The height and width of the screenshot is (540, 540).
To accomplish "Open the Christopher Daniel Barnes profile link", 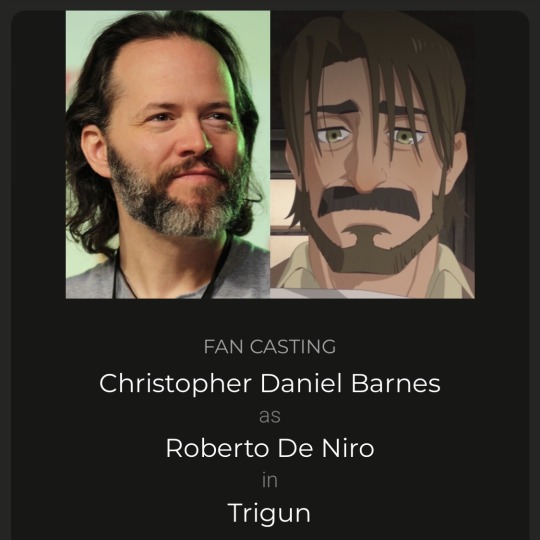I will coord(270,383).
